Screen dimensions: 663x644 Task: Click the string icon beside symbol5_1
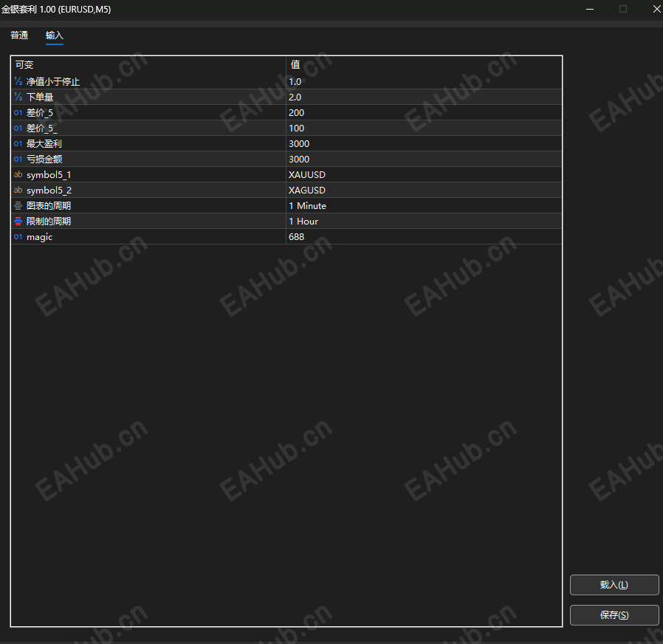coord(18,174)
